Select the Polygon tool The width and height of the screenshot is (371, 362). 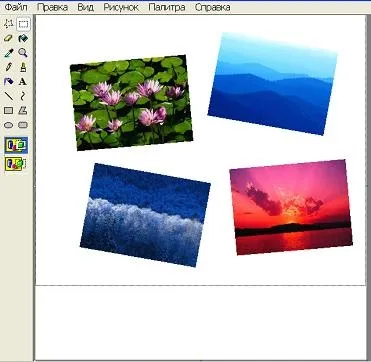click(x=23, y=111)
